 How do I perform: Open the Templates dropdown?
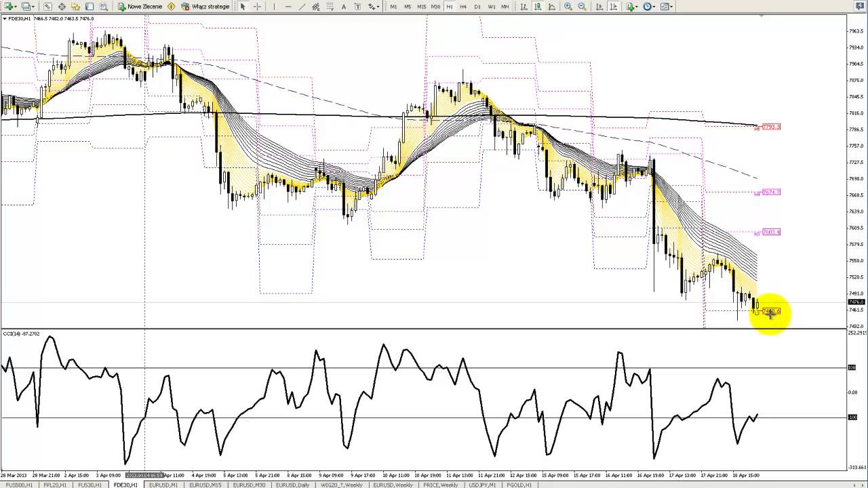click(x=666, y=6)
